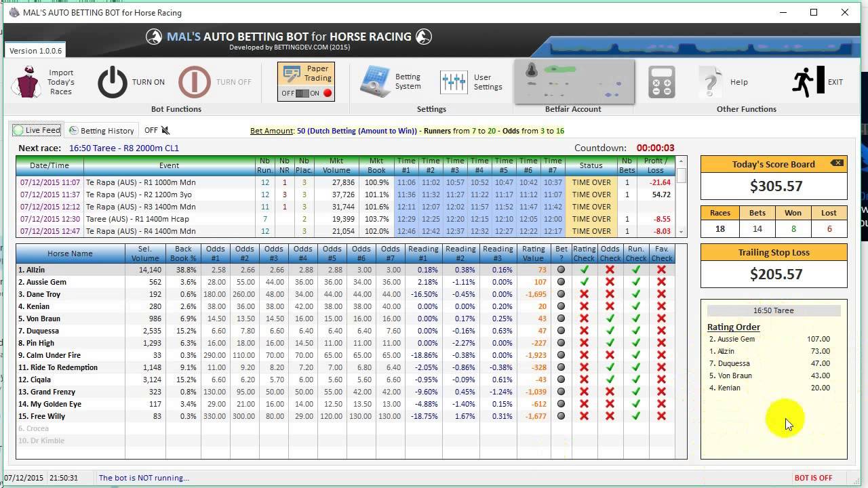Open the calculator tool icon
Image resolution: width=868 pixels, height=488 pixels.
[x=661, y=82]
